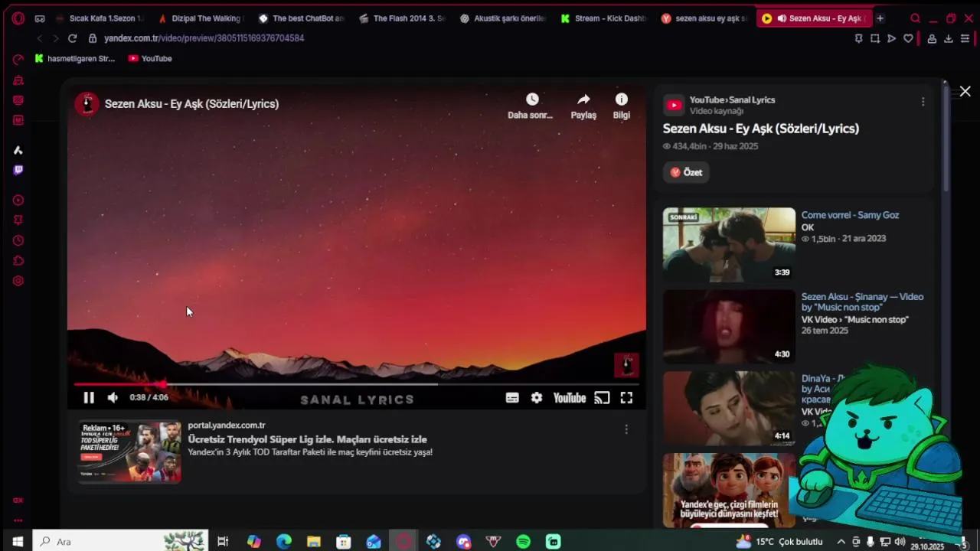Share video with Paylaş arrow
This screenshot has height=551, width=980.
(583, 99)
